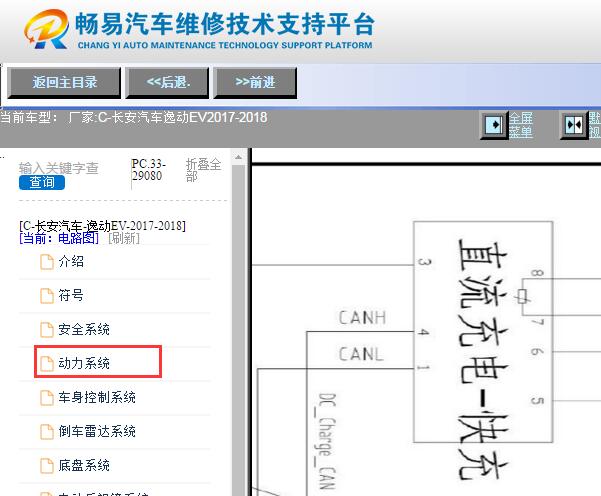Screen dimensions: 601x496
Task: Click the 返回主目录 button
Action: pos(64,83)
